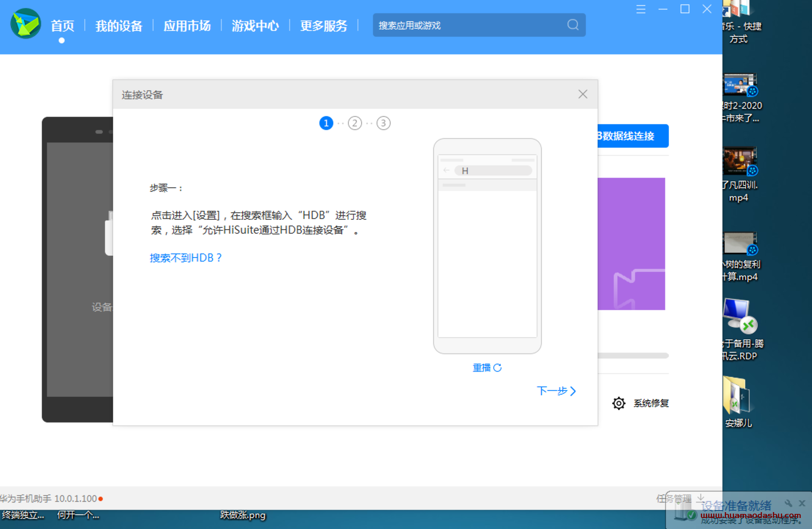Screen dimensions: 812x529
Task: Select the 凡四训.mp4 video file
Action: click(740, 174)
